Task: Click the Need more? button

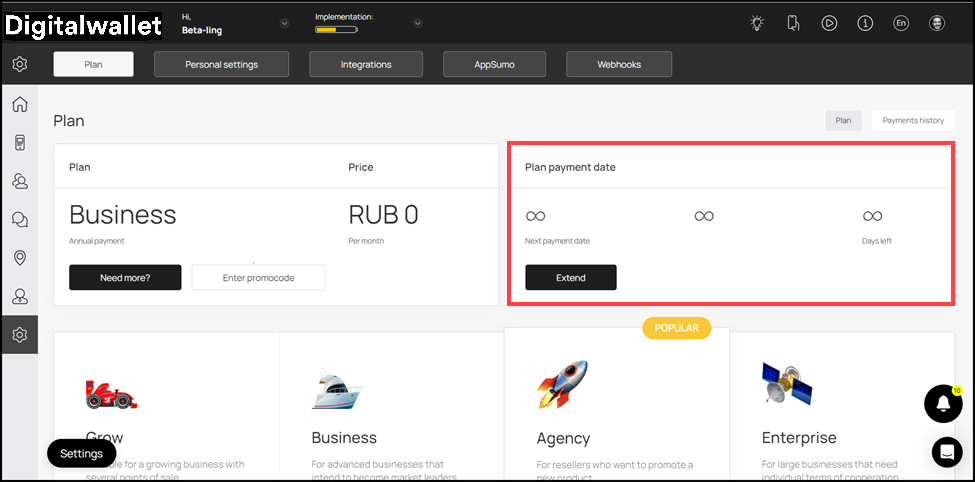Action: (x=125, y=278)
